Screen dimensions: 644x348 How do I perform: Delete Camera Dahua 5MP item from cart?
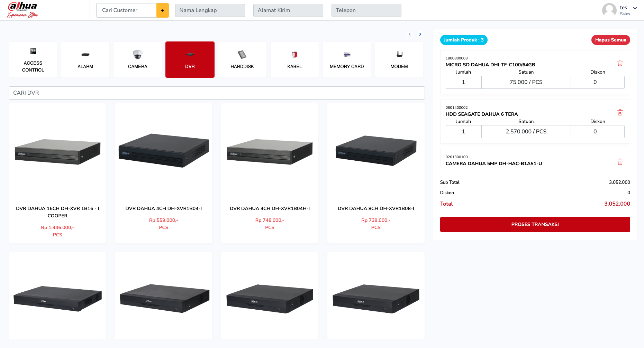620,162
